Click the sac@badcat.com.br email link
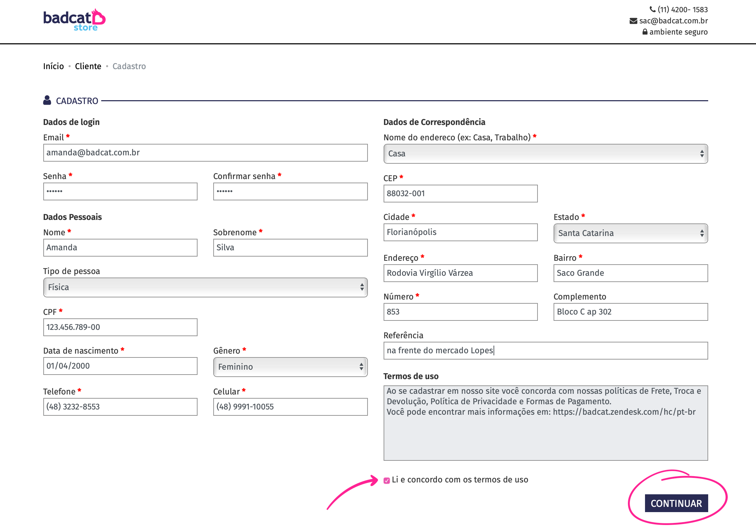The width and height of the screenshot is (756, 532). coord(674,21)
